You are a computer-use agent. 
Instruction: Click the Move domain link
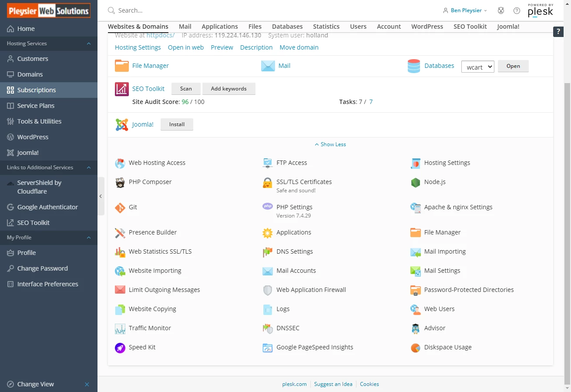pos(299,47)
